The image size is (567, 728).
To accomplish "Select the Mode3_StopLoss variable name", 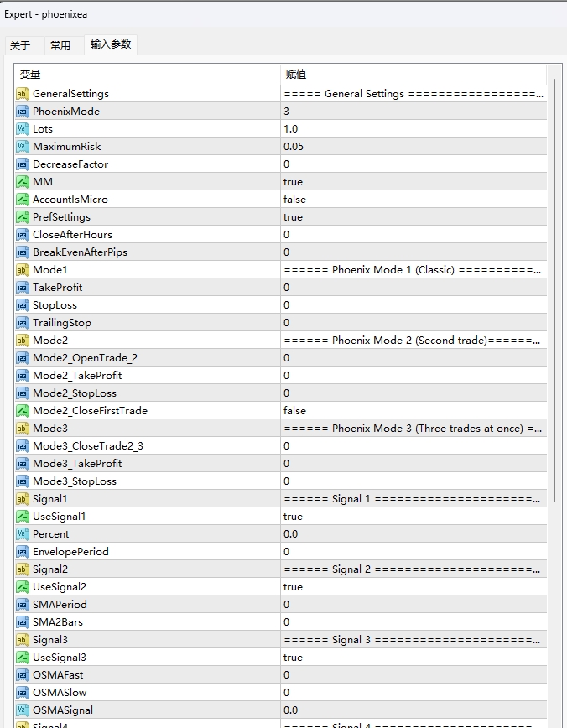I will coord(75,481).
